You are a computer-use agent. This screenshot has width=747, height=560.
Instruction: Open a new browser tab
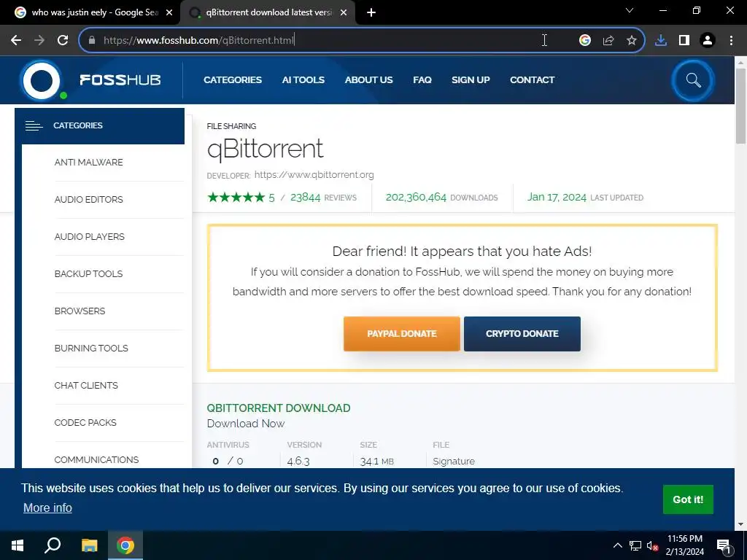(x=371, y=12)
